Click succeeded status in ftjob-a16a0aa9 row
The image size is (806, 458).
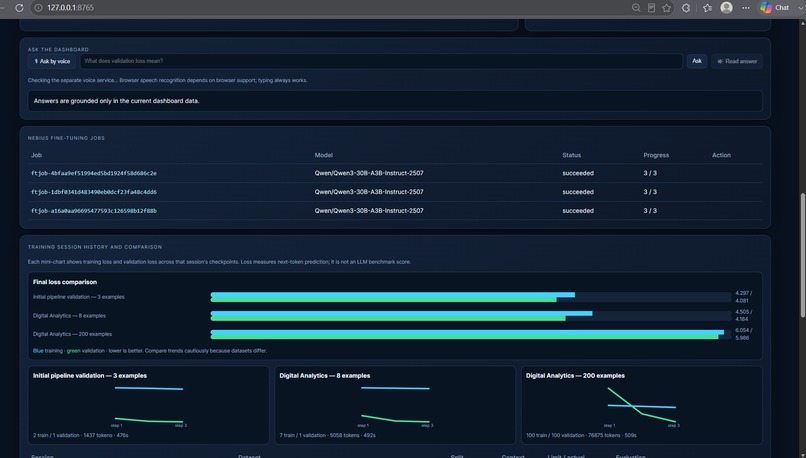(578, 211)
